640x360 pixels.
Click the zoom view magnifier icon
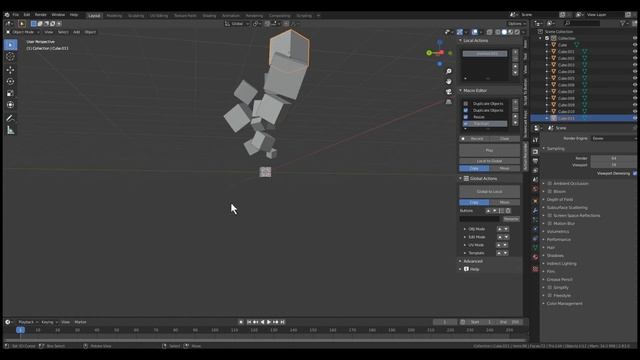[x=449, y=71]
